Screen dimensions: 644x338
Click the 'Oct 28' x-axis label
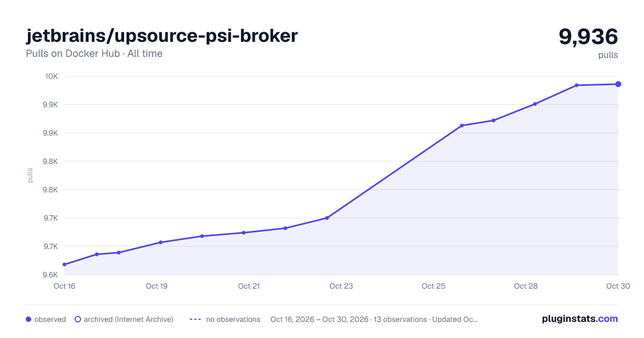click(526, 286)
